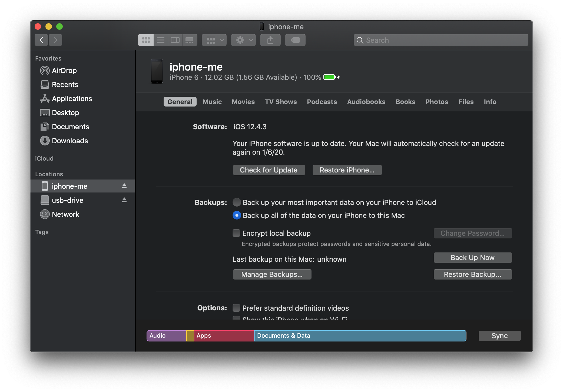Expand the view options dropdown in toolbar

(x=214, y=40)
